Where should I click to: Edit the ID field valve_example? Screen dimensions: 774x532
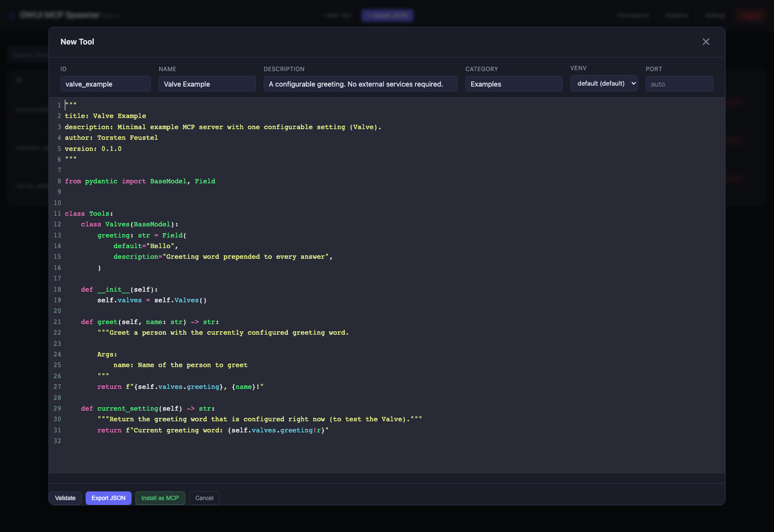105,84
